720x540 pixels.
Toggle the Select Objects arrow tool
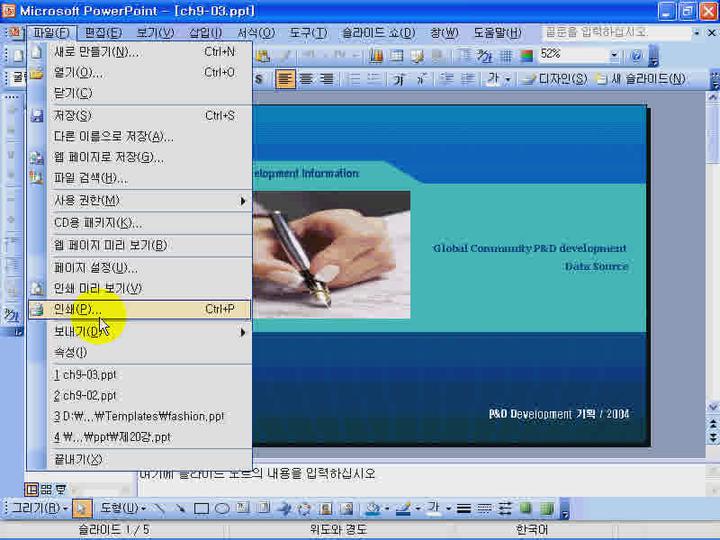[82, 508]
